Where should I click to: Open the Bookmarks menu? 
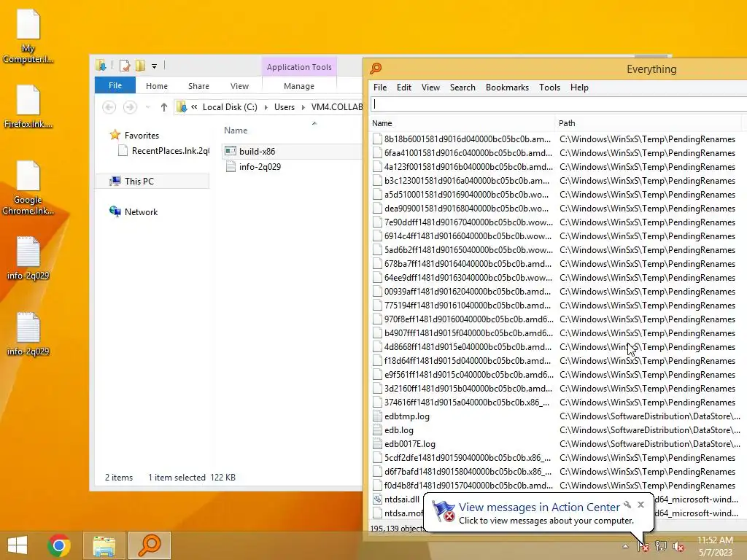pos(507,87)
